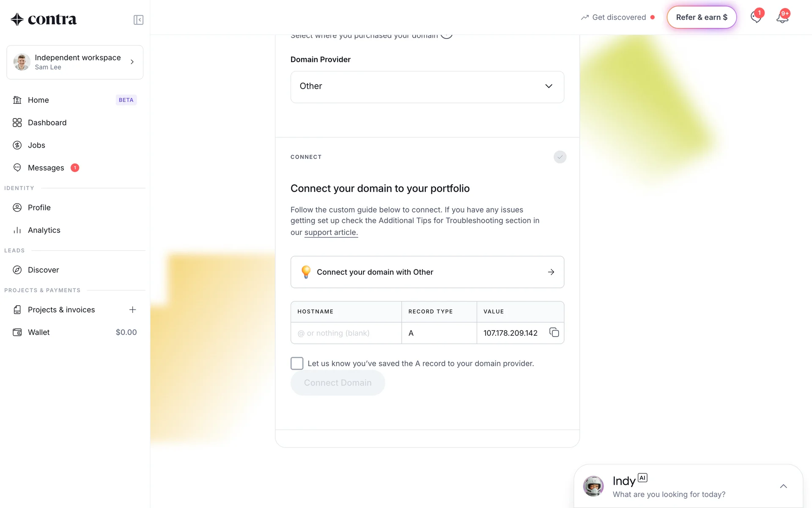Go to Dashboard in sidebar

pos(47,123)
